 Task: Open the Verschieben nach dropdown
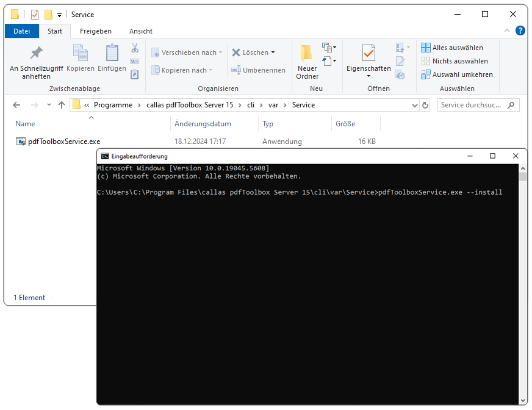click(221, 52)
